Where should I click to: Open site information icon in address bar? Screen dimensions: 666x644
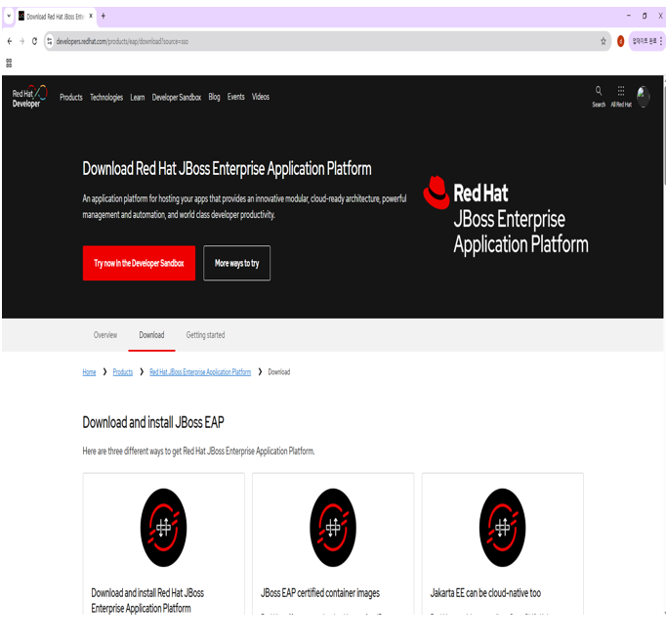coord(50,41)
